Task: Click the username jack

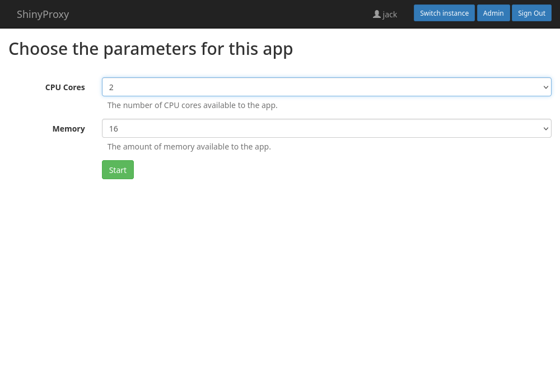Action: [390, 15]
